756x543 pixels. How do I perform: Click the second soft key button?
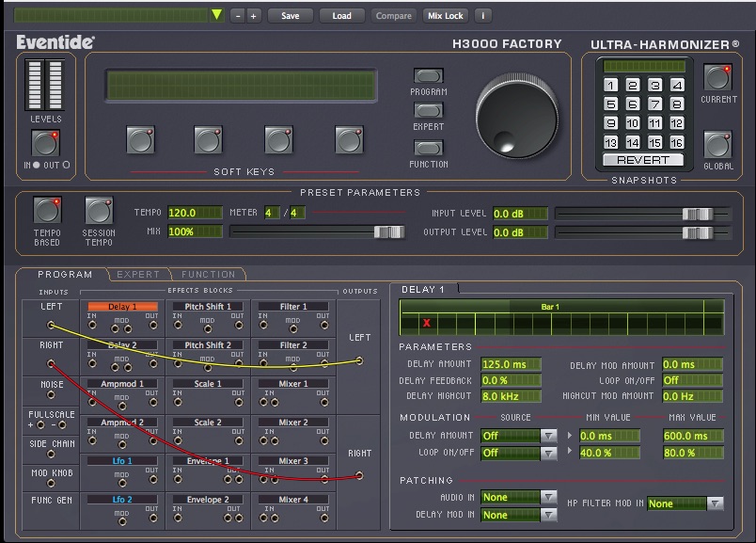[209, 140]
